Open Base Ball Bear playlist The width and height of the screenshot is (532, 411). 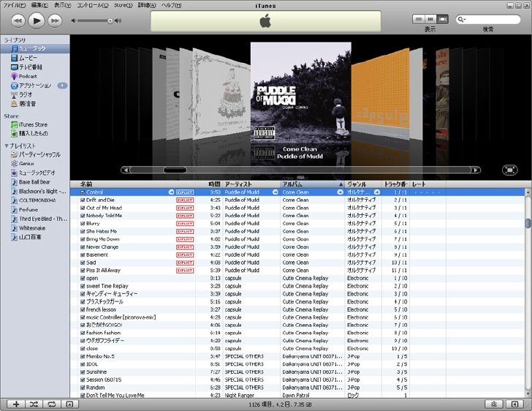[35, 182]
